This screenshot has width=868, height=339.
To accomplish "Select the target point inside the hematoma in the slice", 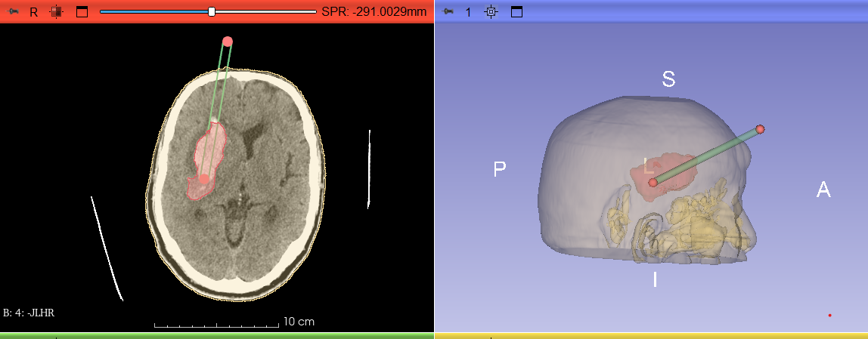I will [x=203, y=179].
